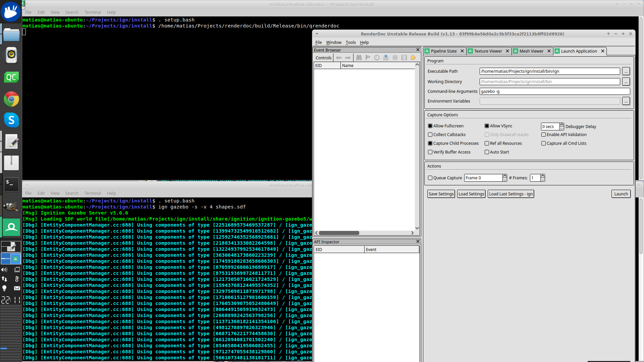644x362 pixels.
Task: Click the Load Last Settings - ign button
Action: point(511,194)
